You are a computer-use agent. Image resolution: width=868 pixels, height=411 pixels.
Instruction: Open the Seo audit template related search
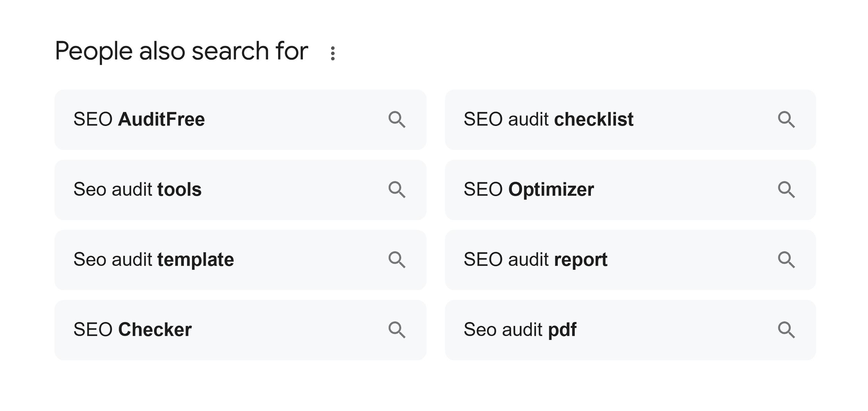[x=153, y=260]
